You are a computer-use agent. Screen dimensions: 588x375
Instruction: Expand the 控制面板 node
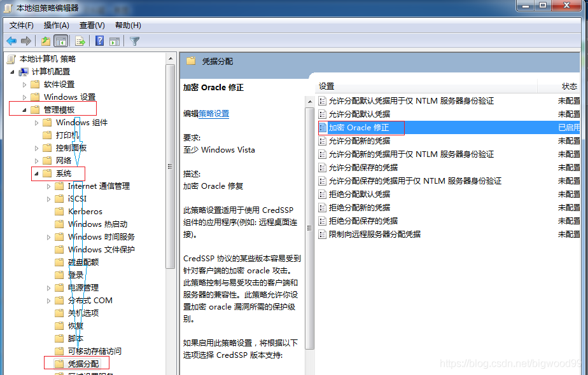click(36, 148)
